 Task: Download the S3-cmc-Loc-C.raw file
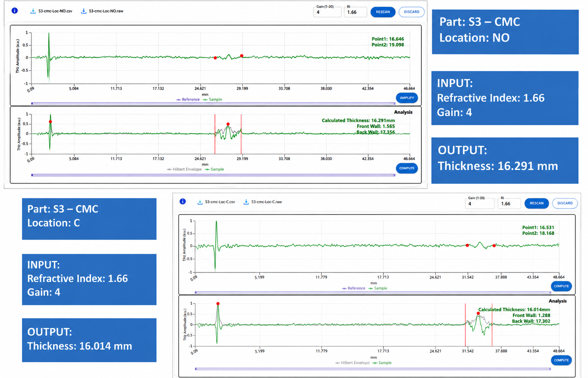[263, 202]
